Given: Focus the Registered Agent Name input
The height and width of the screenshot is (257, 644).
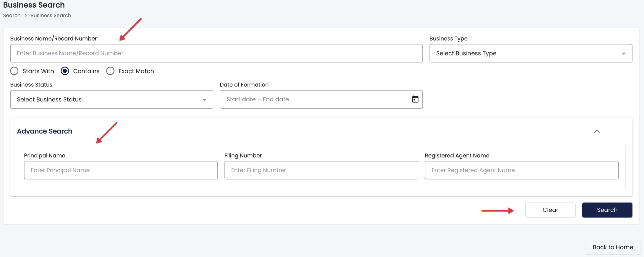Looking at the screenshot, I should [x=521, y=170].
